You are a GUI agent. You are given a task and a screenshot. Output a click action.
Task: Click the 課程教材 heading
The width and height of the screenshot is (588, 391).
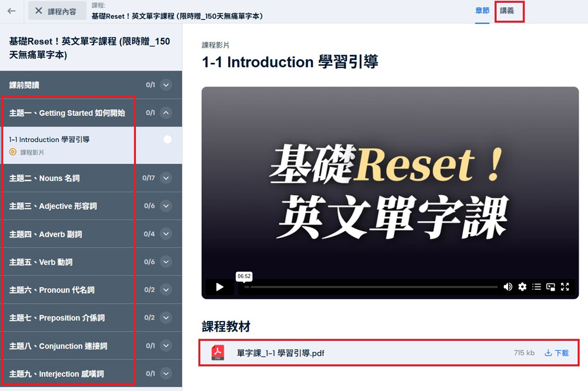click(226, 326)
